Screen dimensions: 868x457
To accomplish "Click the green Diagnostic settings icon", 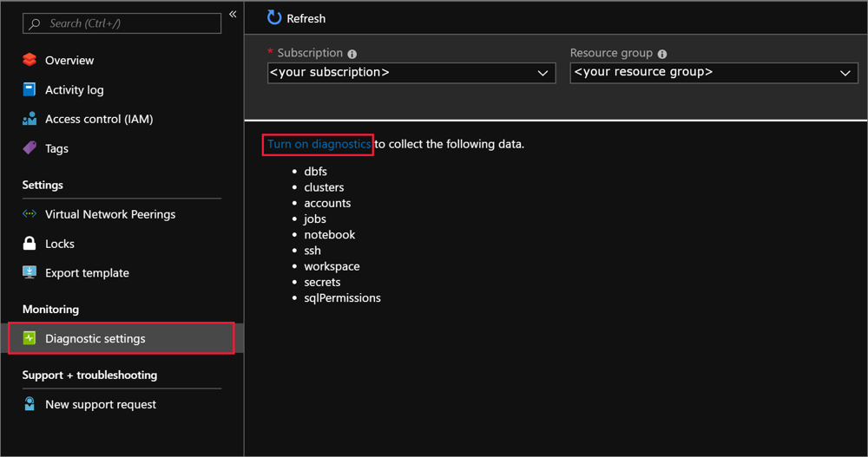I will click(30, 338).
